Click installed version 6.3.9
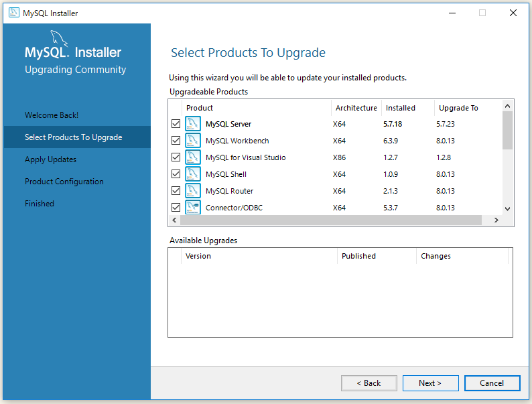This screenshot has width=532, height=404. (391, 141)
